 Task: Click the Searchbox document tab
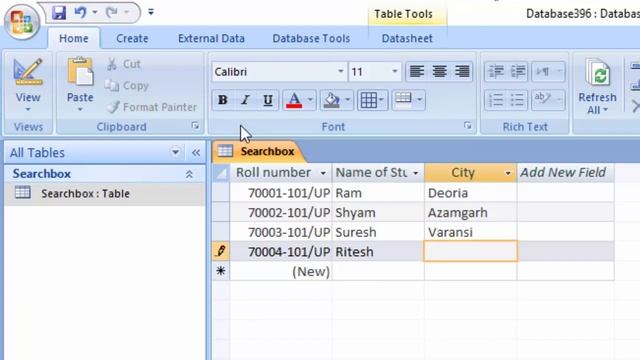click(259, 151)
